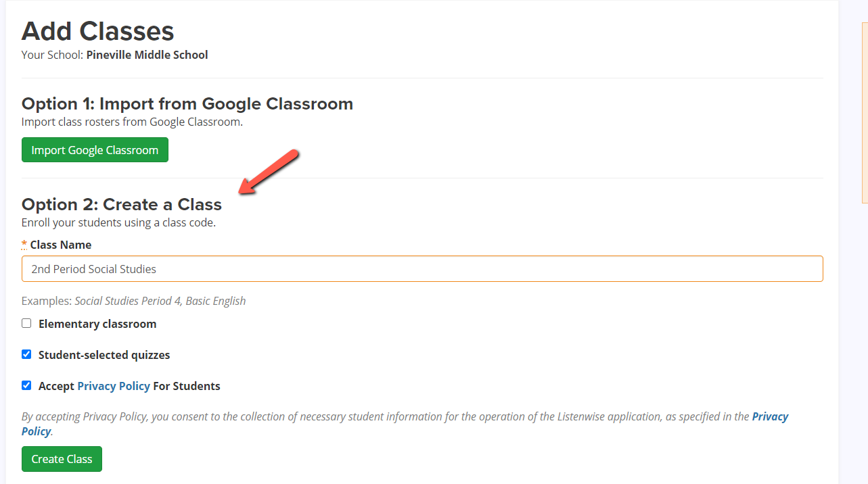
Task: Click the Create Class button
Action: coord(62,459)
